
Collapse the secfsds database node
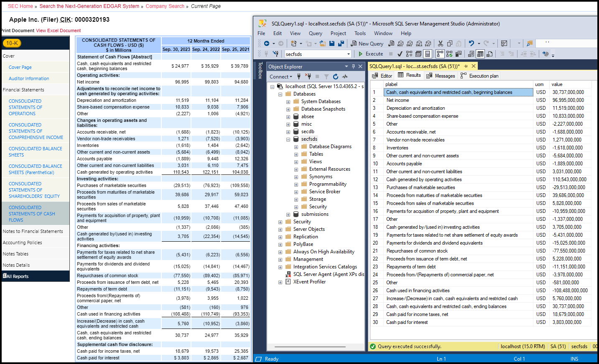pos(288,139)
